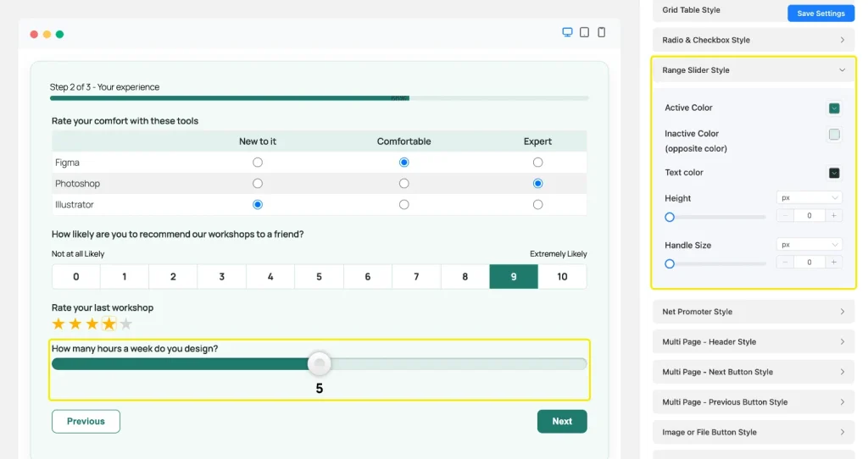868x459 pixels.
Task: Click the design hours slider handle
Action: (320, 363)
